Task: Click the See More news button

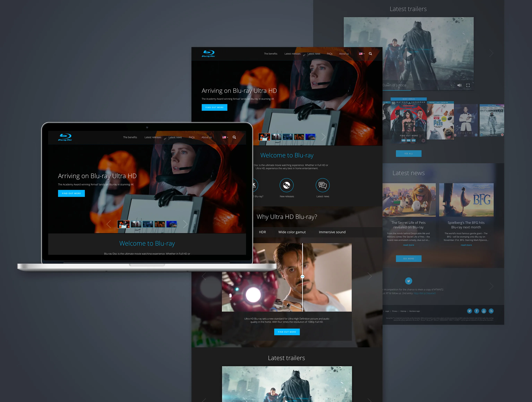Action: coord(409,258)
